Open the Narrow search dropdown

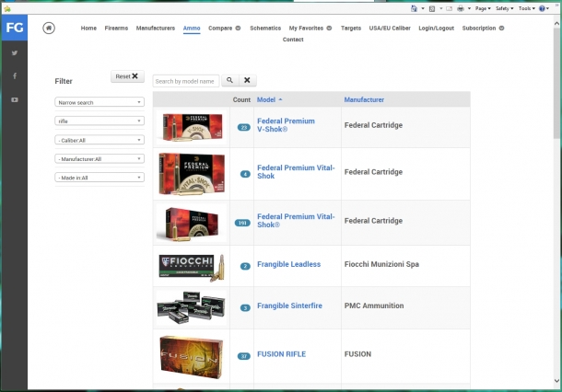100,102
